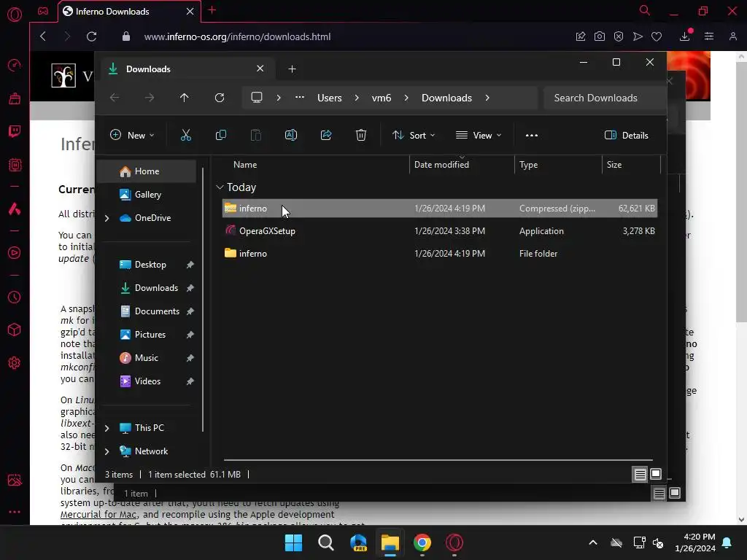Expand hidden breadcrumb path ellipsis
The height and width of the screenshot is (560, 747).
pos(300,97)
